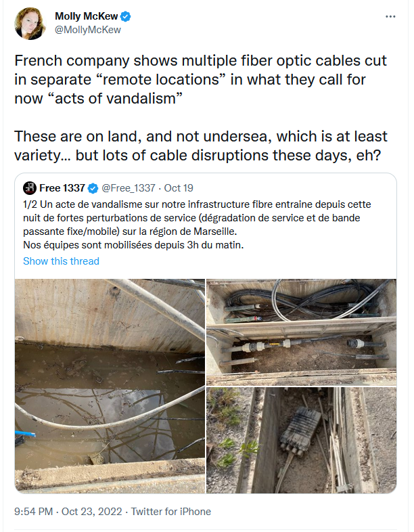Click the main tweet text body

pos(201,79)
